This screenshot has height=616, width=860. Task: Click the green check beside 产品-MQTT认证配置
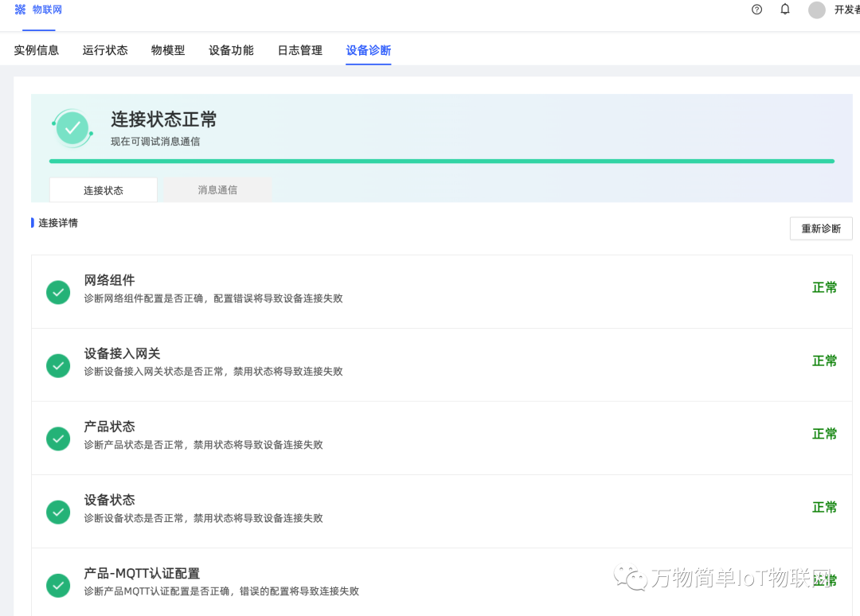(x=58, y=585)
